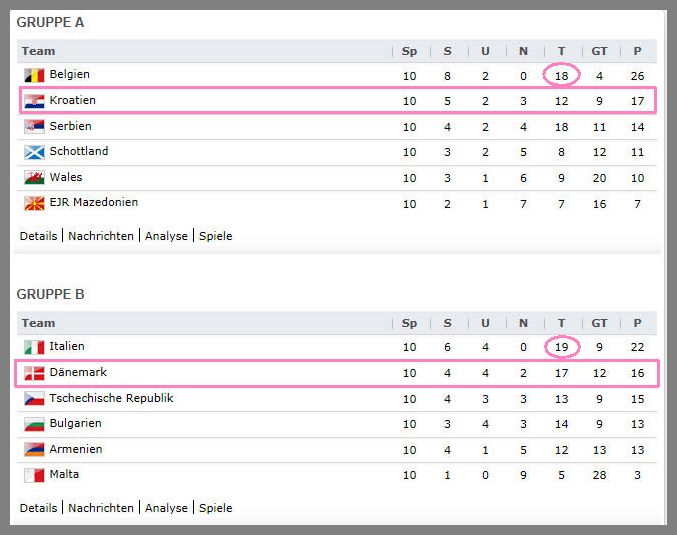Image resolution: width=677 pixels, height=535 pixels.
Task: Open Spiele link under Gruppe B
Action: [215, 508]
